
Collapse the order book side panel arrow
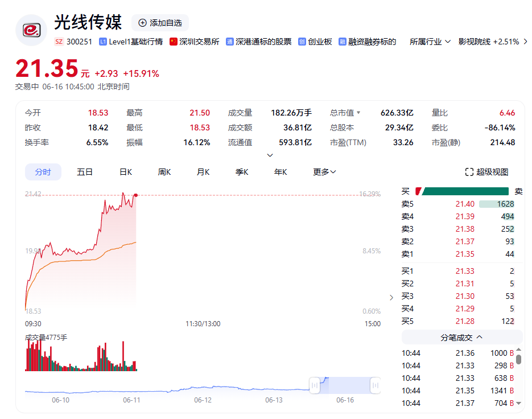(x=391, y=297)
